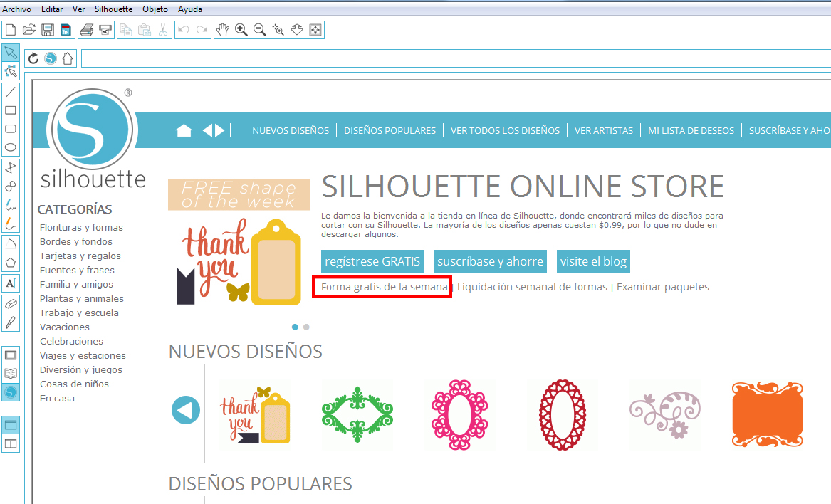
Task: Click the house Home icon beside address bar
Action: point(68,58)
